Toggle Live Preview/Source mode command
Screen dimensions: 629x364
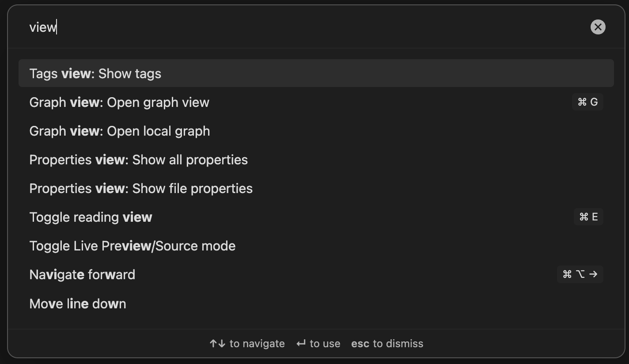132,246
